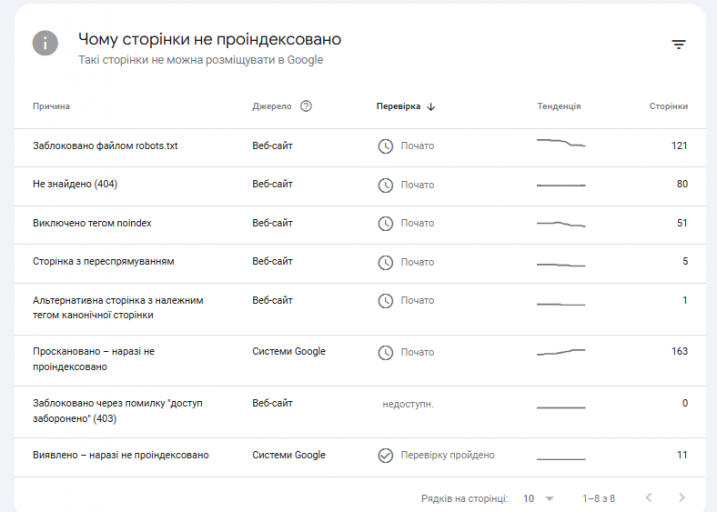The height and width of the screenshot is (512, 717).
Task: Click the gray info icon beside the title
Action: (45, 43)
